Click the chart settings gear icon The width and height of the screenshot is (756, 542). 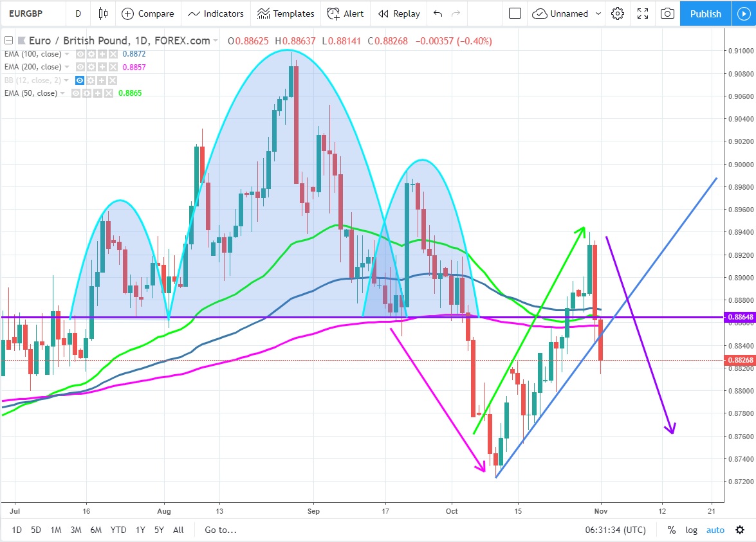click(618, 14)
